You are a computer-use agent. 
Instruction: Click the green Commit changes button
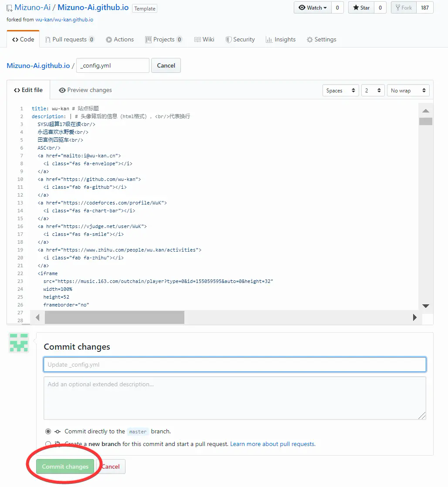(x=65, y=467)
